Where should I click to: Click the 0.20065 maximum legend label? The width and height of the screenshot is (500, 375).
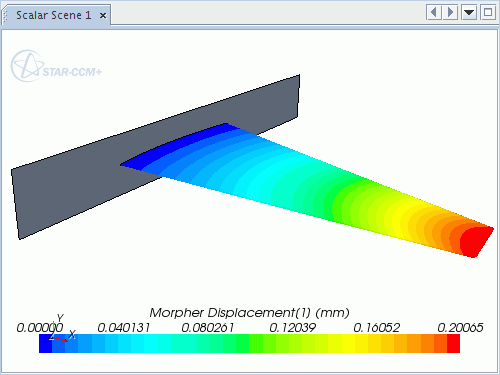click(x=460, y=328)
